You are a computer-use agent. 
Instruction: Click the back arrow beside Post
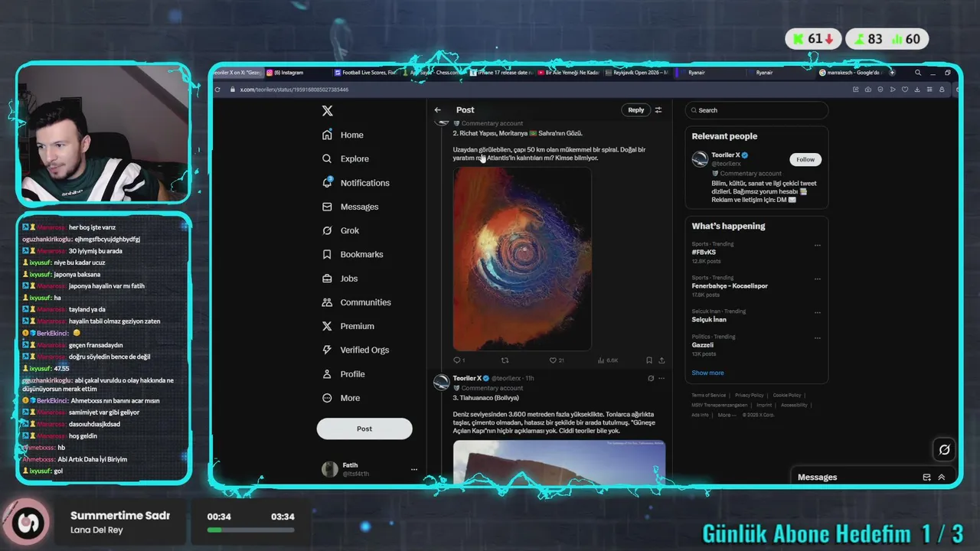[438, 110]
